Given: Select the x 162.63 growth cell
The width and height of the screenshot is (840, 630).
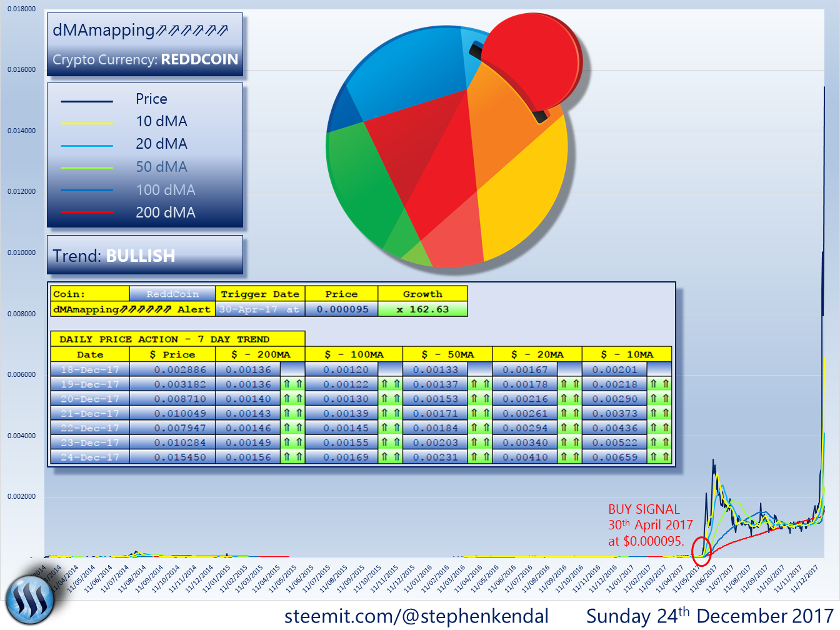Looking at the screenshot, I should (422, 309).
